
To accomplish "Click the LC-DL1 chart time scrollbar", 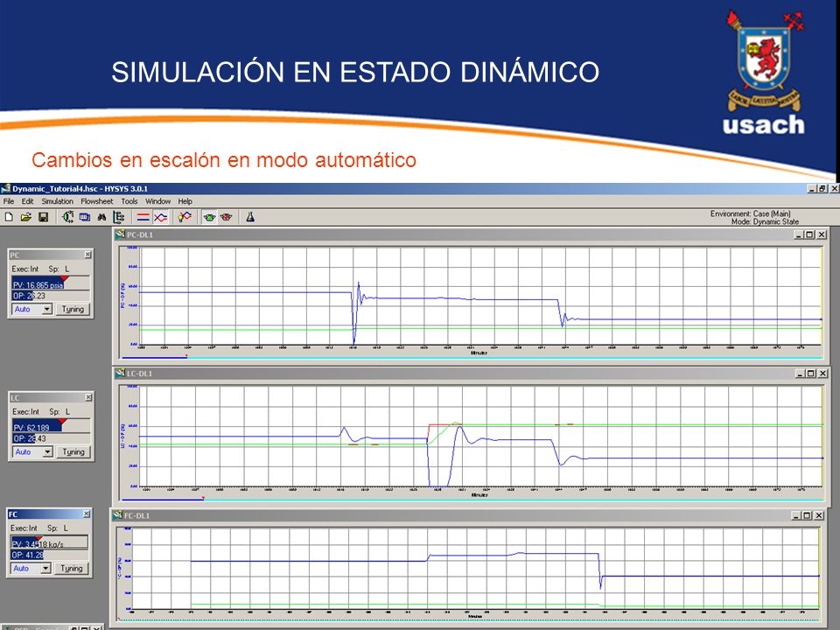I will pyautogui.click(x=472, y=500).
